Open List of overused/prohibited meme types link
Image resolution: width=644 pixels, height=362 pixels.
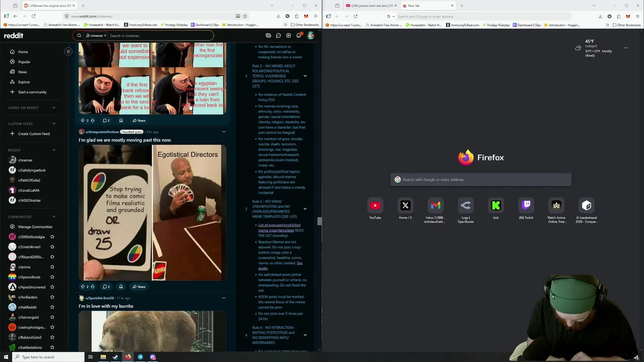pos(279,228)
